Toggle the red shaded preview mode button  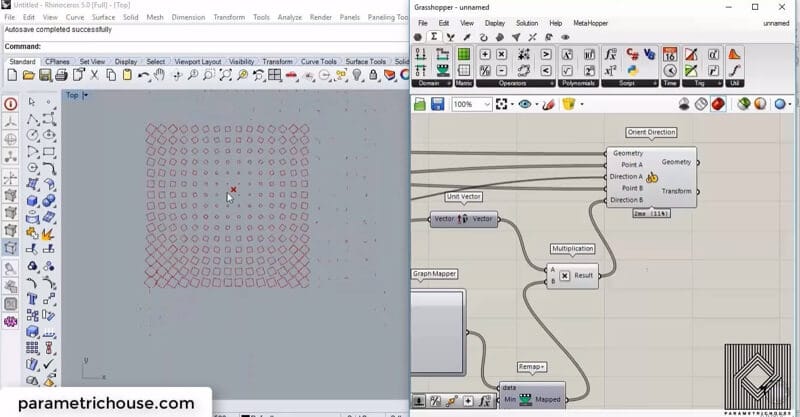coord(719,104)
